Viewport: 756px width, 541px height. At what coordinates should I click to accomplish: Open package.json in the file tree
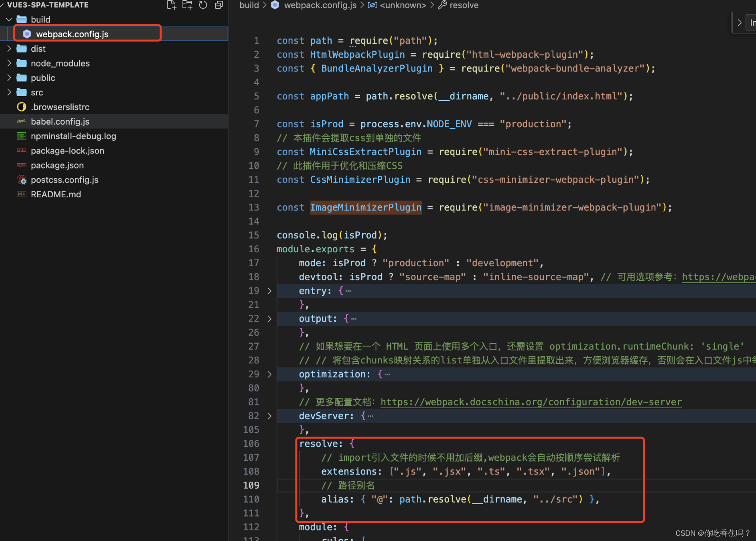(57, 165)
